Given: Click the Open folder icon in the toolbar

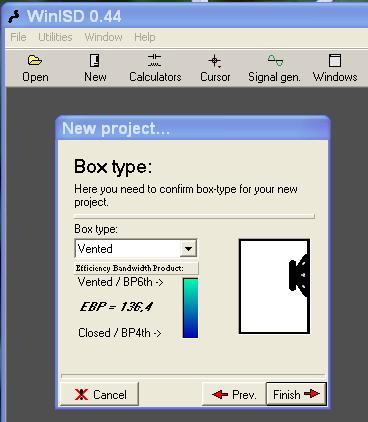Looking at the screenshot, I should pos(35,61).
